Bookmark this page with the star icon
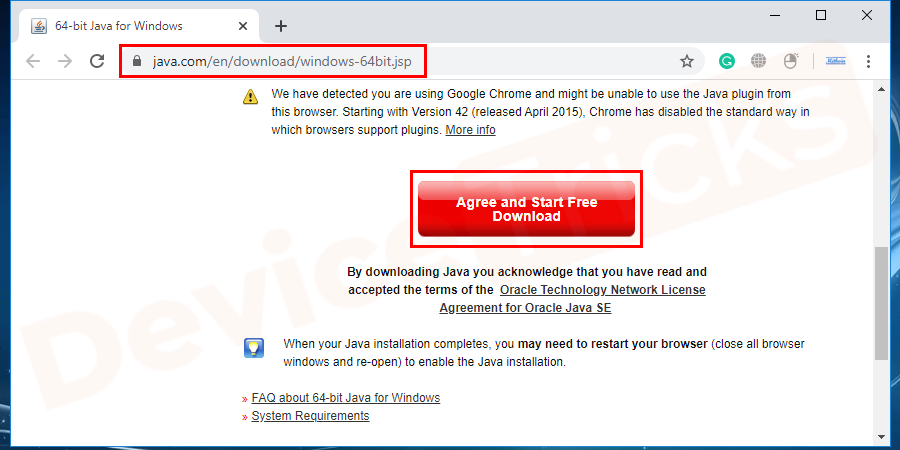 (x=687, y=61)
